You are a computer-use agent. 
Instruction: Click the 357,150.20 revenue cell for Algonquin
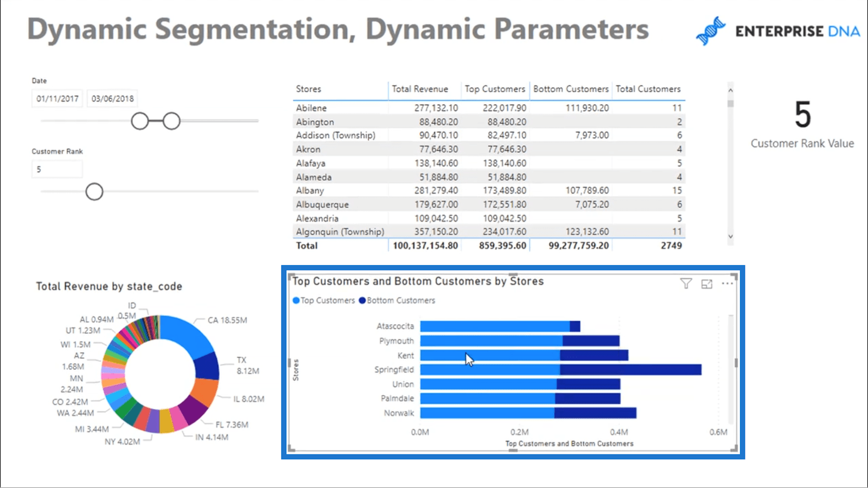coord(436,232)
